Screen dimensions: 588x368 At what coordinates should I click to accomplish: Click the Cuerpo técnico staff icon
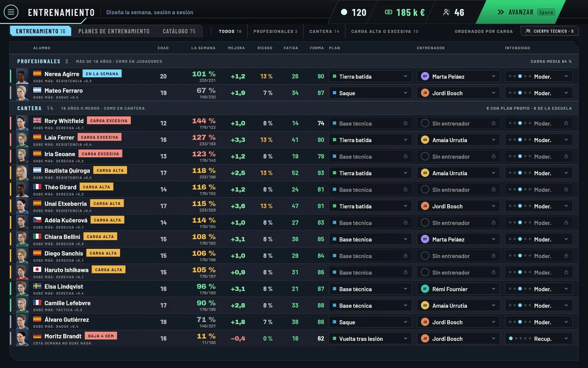(528, 31)
